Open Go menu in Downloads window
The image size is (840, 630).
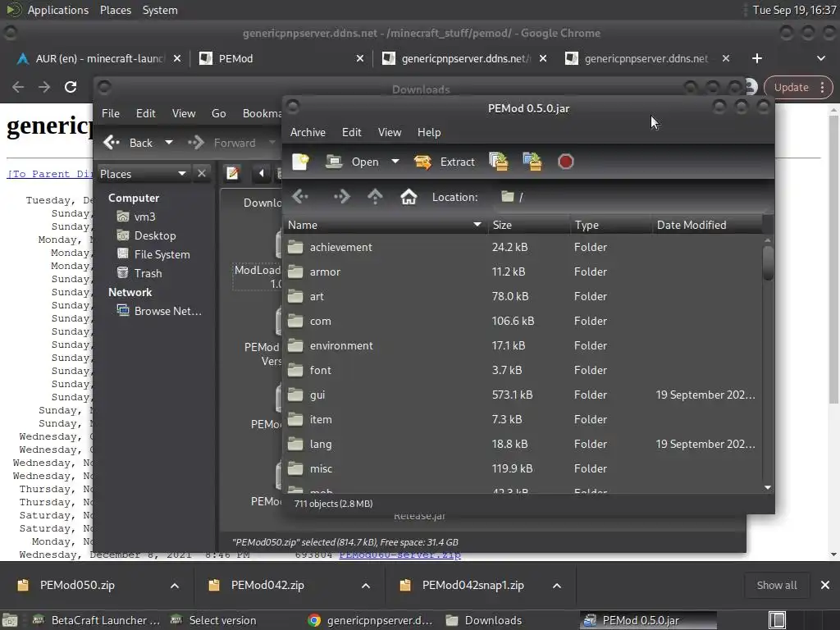point(218,113)
